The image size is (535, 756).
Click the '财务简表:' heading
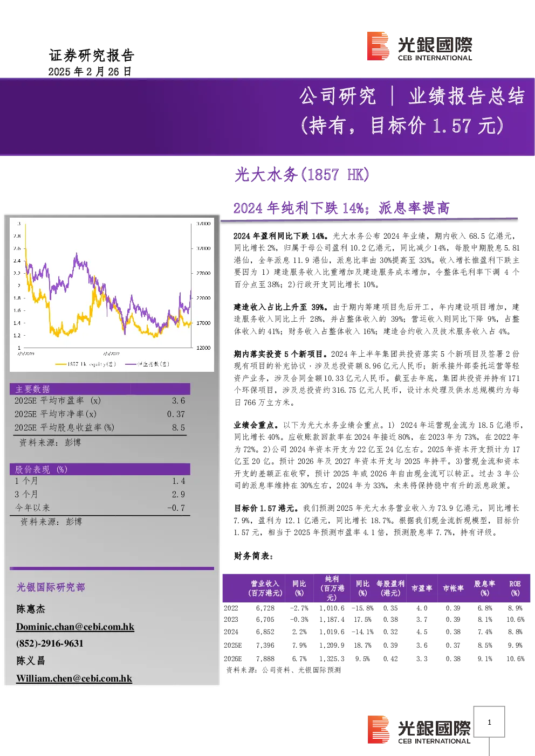253,556
